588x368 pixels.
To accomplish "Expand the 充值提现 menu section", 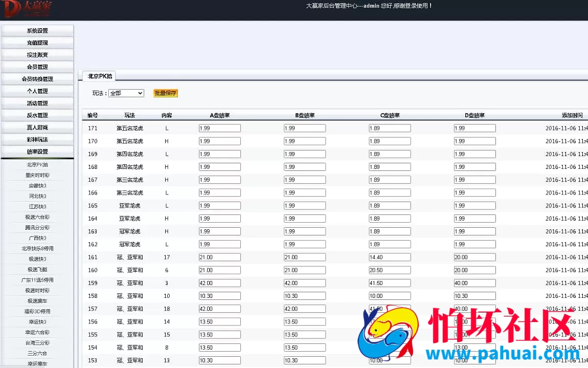I will coord(37,43).
